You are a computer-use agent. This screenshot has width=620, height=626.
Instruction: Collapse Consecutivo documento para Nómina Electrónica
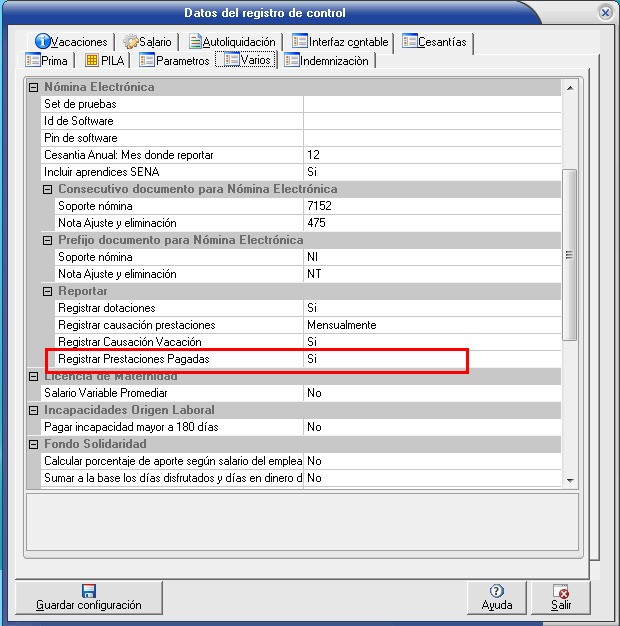(x=47, y=189)
